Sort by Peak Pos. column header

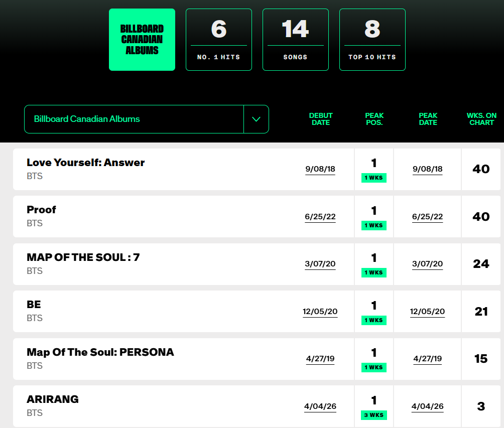click(374, 119)
